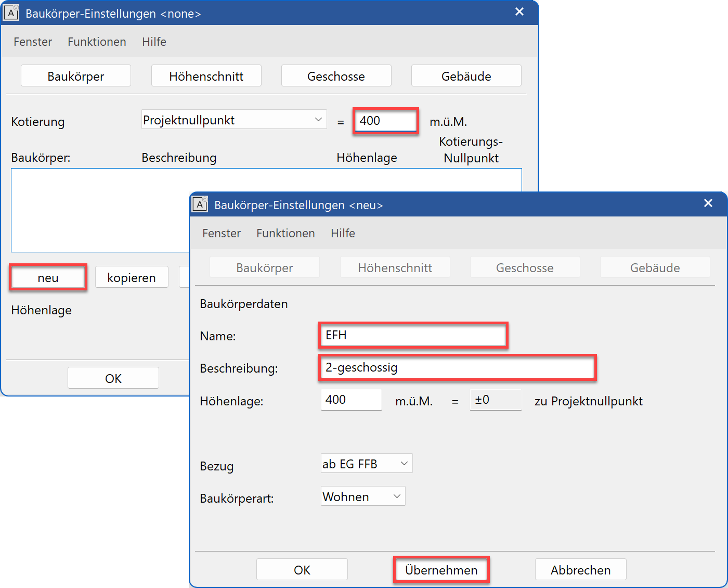The height and width of the screenshot is (588, 728).
Task: Click the 'neu' button to create a Baukörper
Action: (x=48, y=278)
